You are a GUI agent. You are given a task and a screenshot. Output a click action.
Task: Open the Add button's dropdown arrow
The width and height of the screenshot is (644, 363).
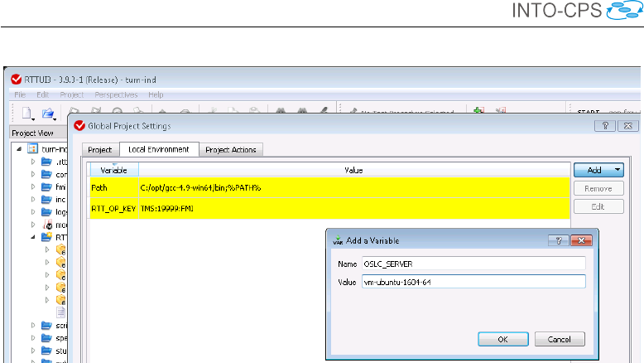point(618,170)
